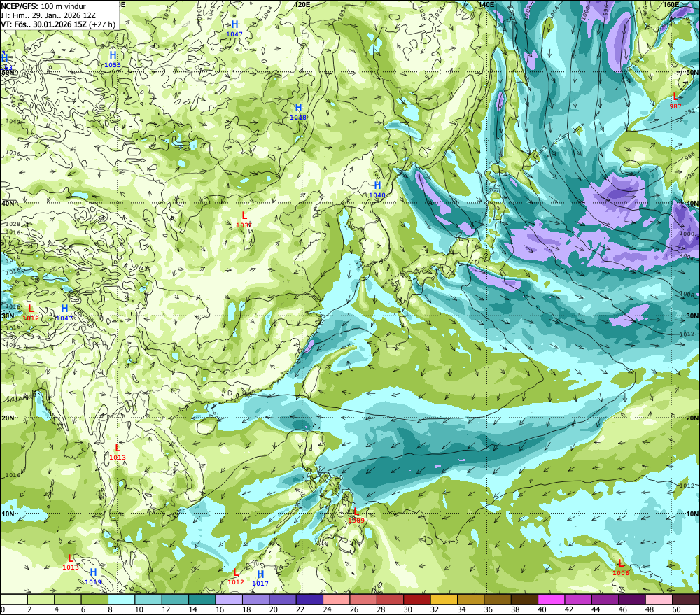
Task: Select the 160E longitude label
Action: [671, 4]
